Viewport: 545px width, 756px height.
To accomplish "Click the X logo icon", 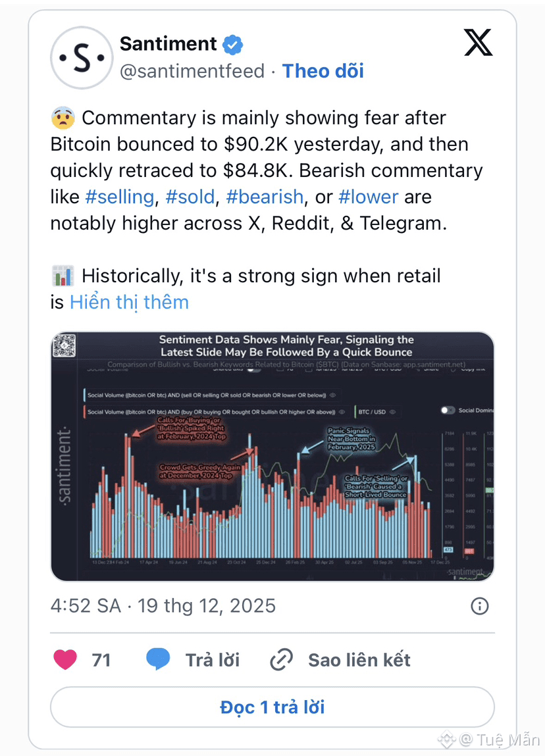I will (x=478, y=43).
